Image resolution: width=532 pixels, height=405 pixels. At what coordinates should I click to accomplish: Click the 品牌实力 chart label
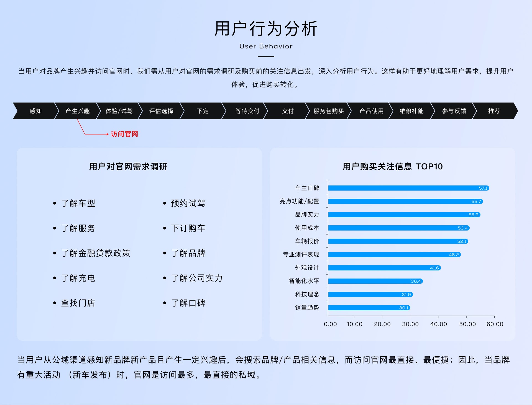tap(307, 215)
